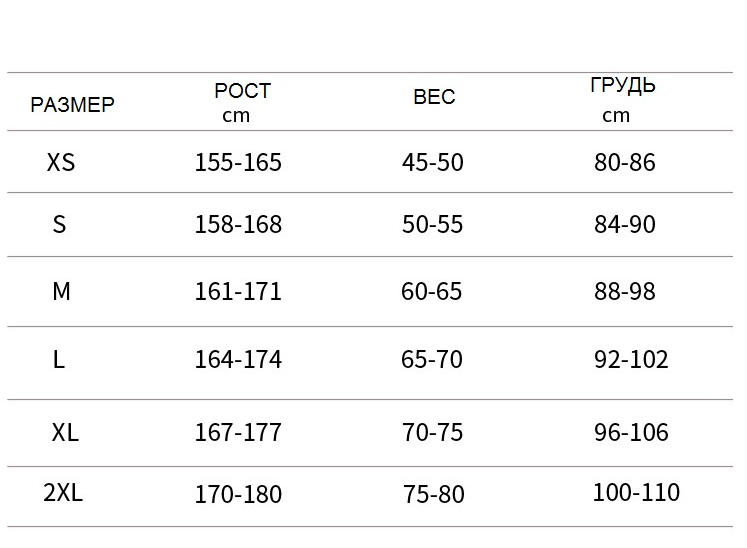Screen dimensions: 747x548
Task: Click the height value 170-180
Action: [238, 494]
